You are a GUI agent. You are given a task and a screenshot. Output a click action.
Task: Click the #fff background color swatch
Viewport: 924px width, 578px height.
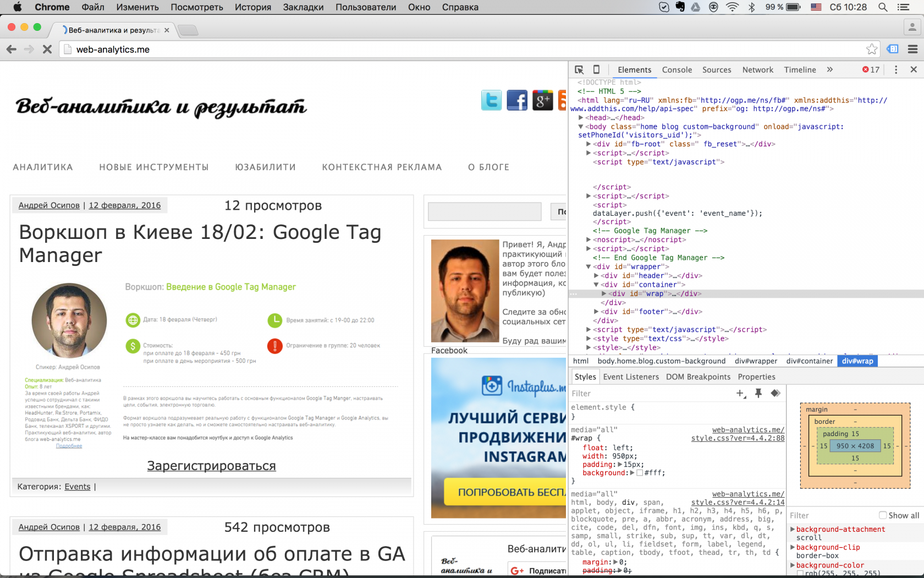click(640, 473)
